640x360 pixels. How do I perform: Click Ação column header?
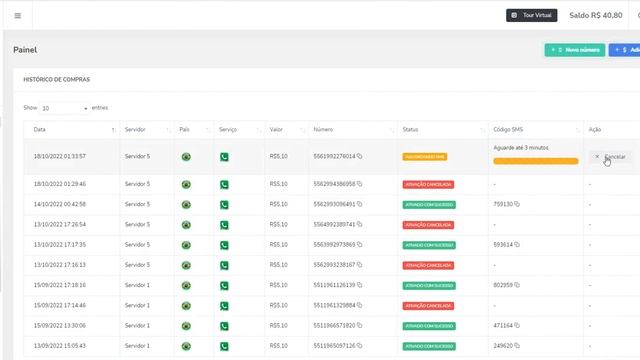(x=595, y=129)
